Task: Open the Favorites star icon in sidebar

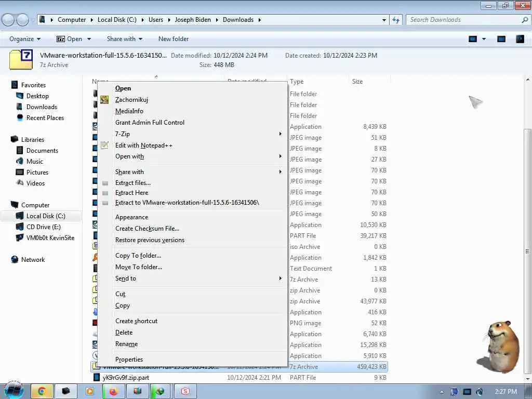Action: pyautogui.click(x=15, y=85)
